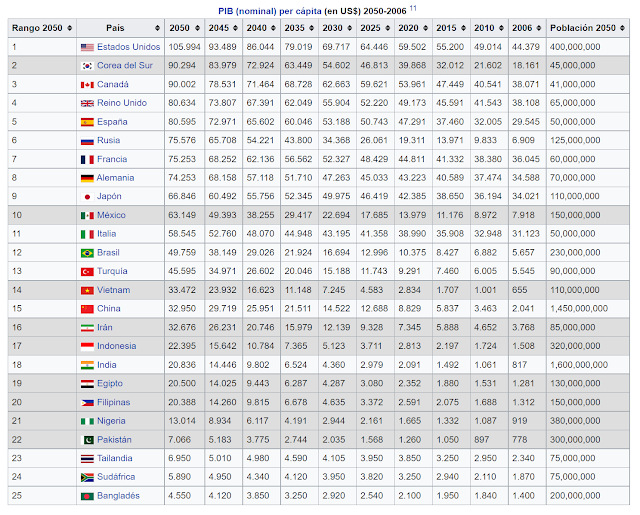This screenshot has height=515, width=640.
Task: Sort table by País column
Action: [x=157, y=28]
